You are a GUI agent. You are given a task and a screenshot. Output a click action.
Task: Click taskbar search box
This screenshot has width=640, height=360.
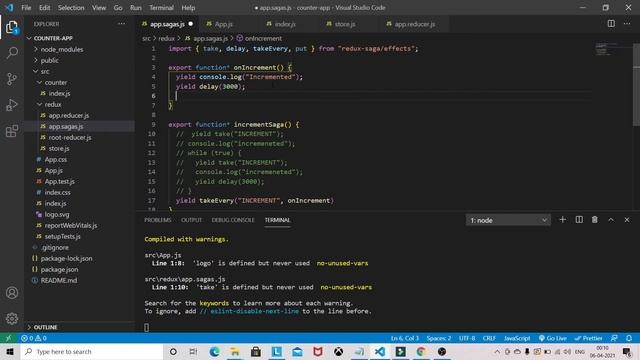(92, 351)
